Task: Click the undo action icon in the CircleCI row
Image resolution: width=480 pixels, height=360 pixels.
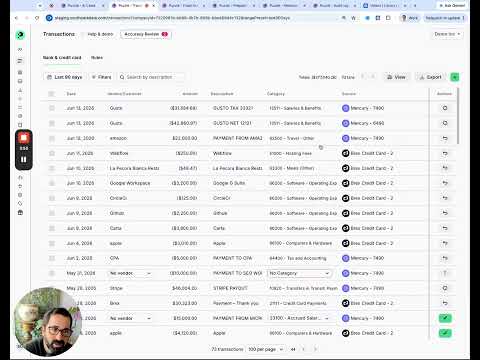Action: 445,198
